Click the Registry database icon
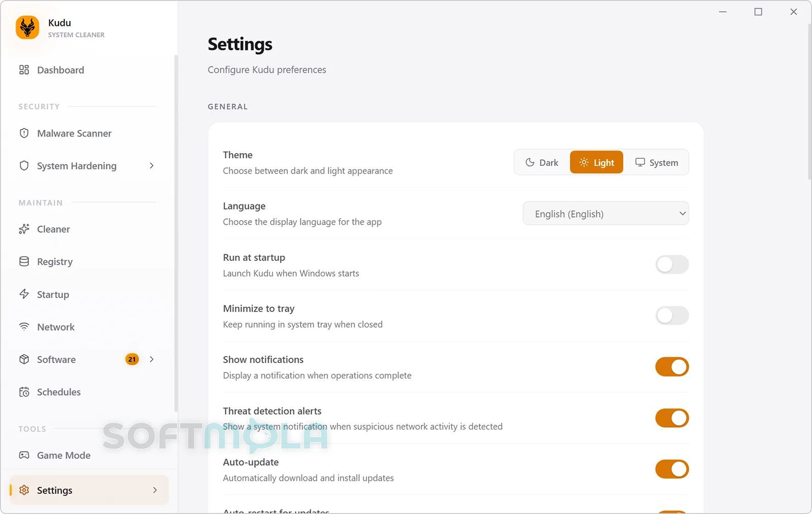The height and width of the screenshot is (514, 812). [x=24, y=262]
